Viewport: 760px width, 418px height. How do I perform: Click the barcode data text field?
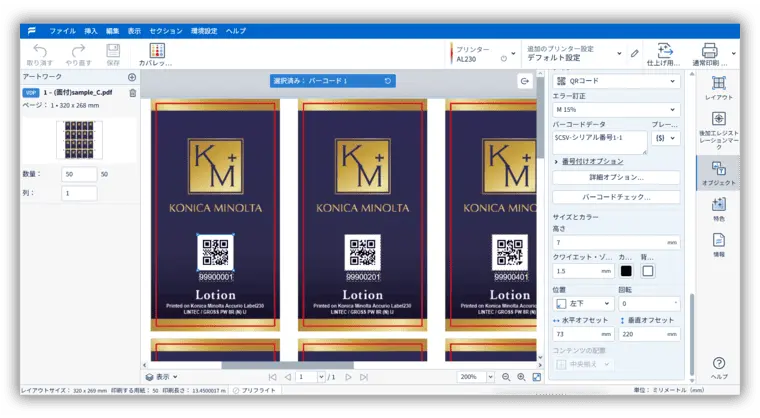tap(600, 143)
